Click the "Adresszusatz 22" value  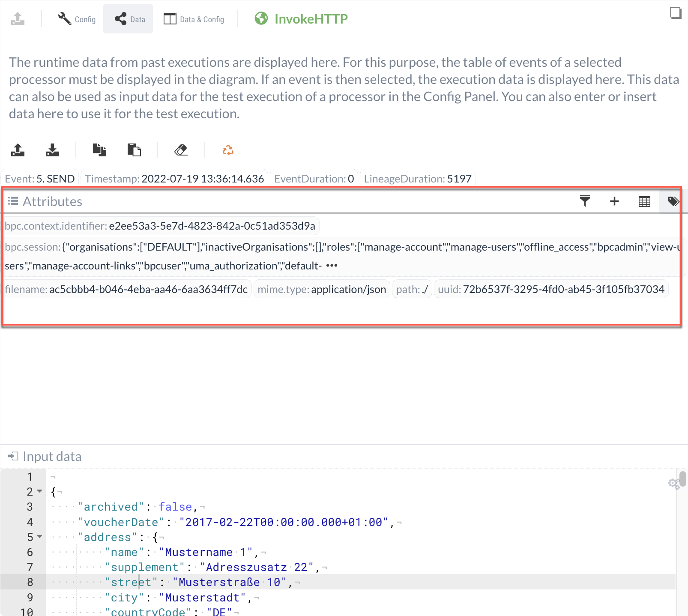point(257,567)
